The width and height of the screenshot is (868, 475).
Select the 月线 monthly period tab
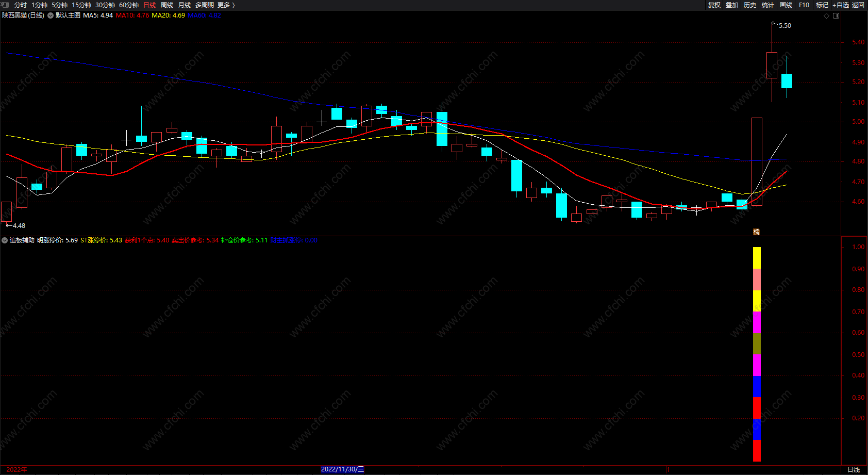click(185, 5)
